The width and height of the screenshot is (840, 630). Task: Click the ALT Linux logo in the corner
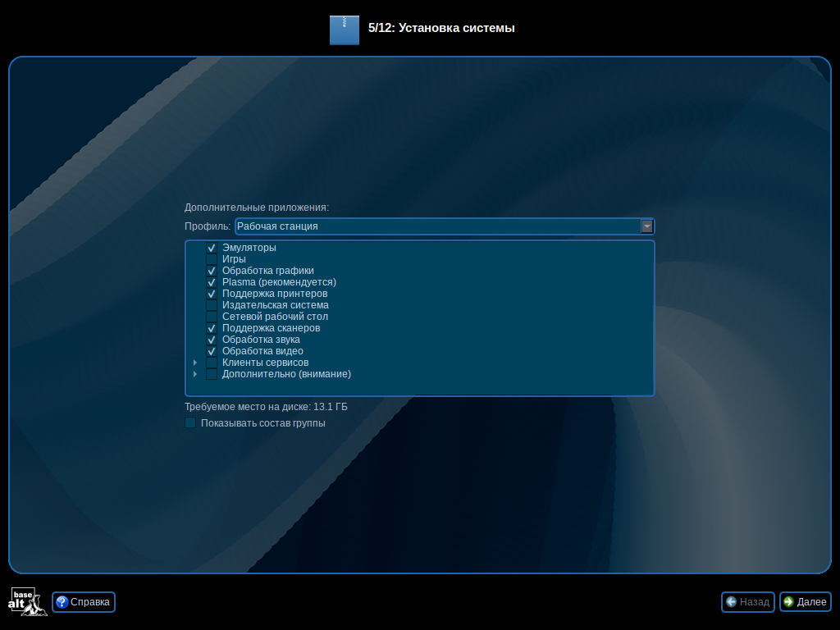[x=27, y=601]
